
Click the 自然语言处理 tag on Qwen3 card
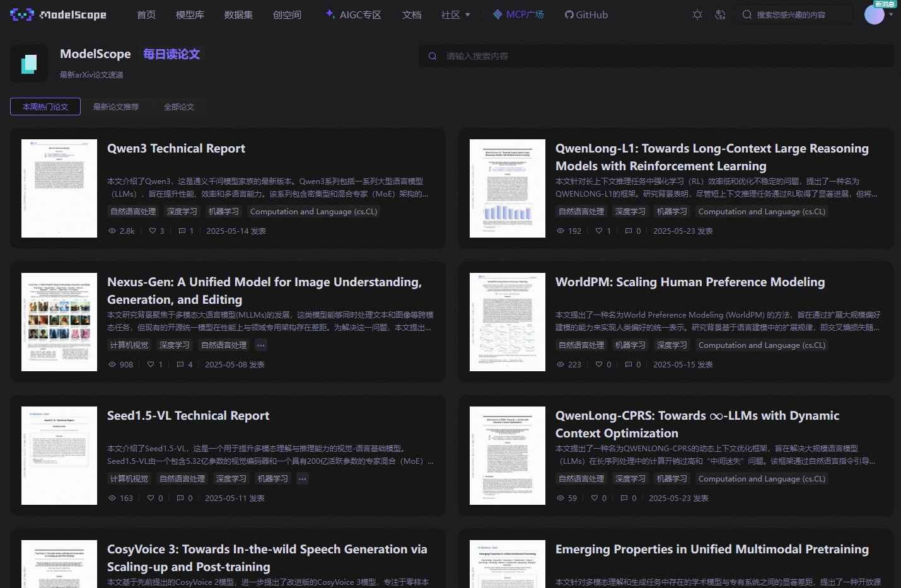(133, 211)
